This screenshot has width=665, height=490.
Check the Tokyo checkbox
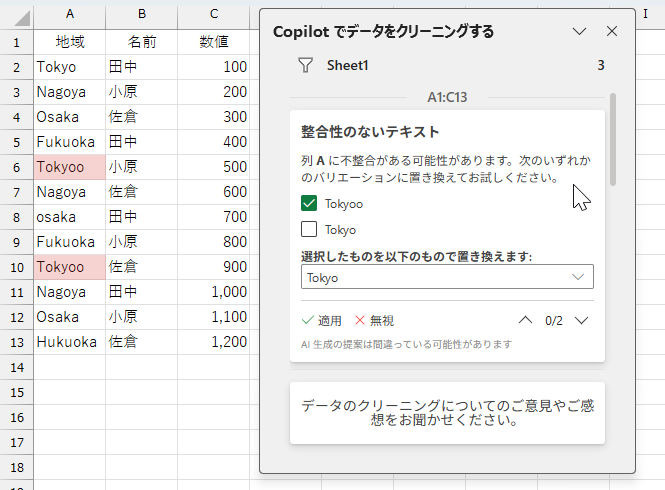[309, 229]
